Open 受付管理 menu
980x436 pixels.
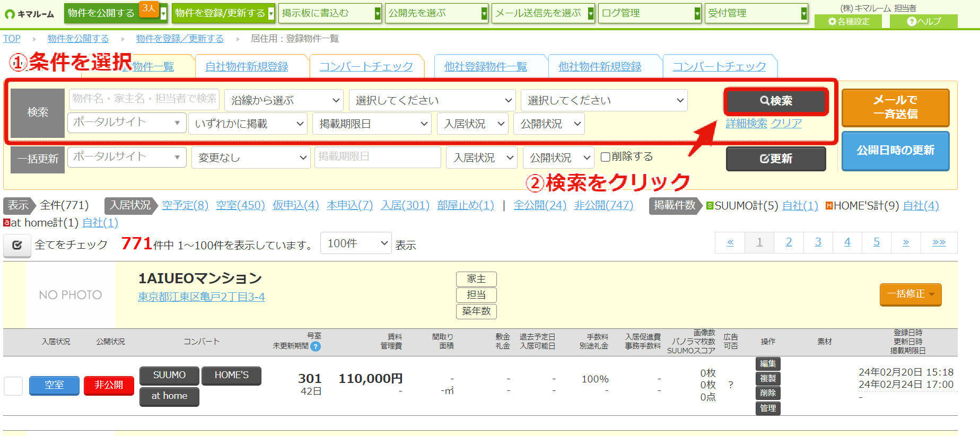(x=756, y=13)
